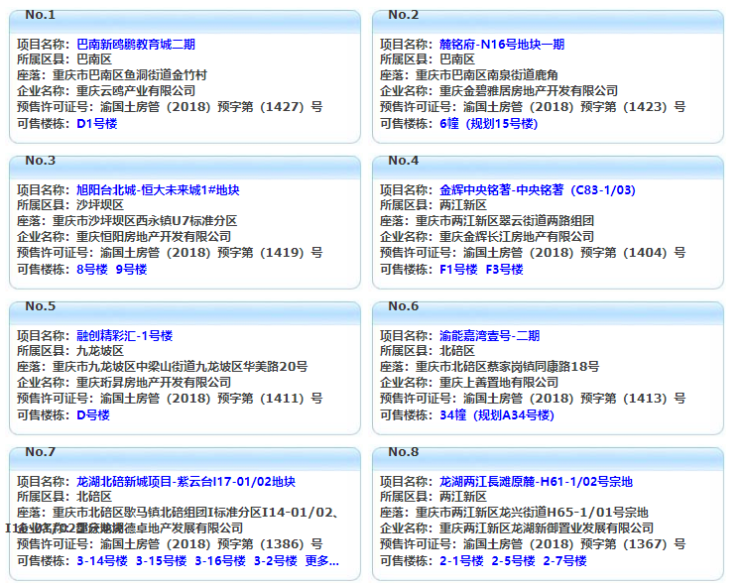This screenshot has height=585, width=740.
Task: Select building 2-5号楼
Action: coord(513,561)
